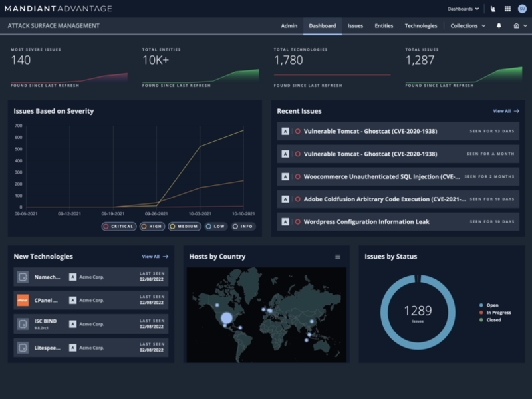This screenshot has height=399, width=532.
Task: Click the large host bubble over the United States
Action: [226, 318]
